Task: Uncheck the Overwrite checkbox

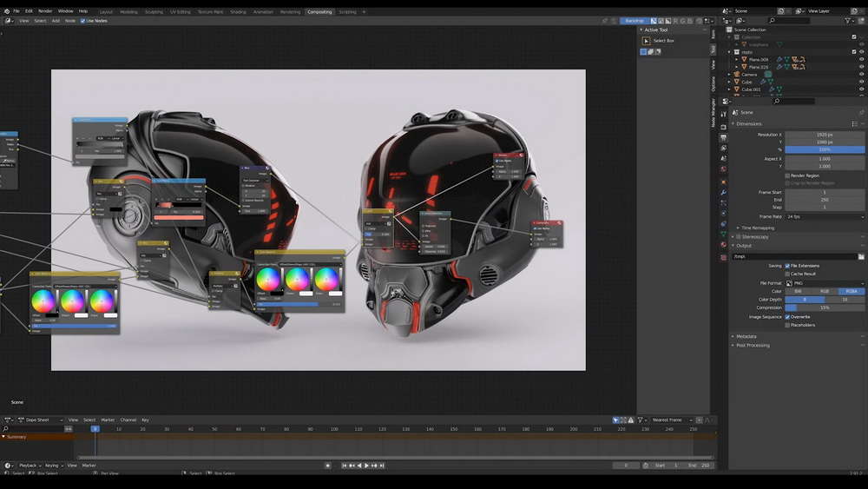Action: click(x=787, y=317)
